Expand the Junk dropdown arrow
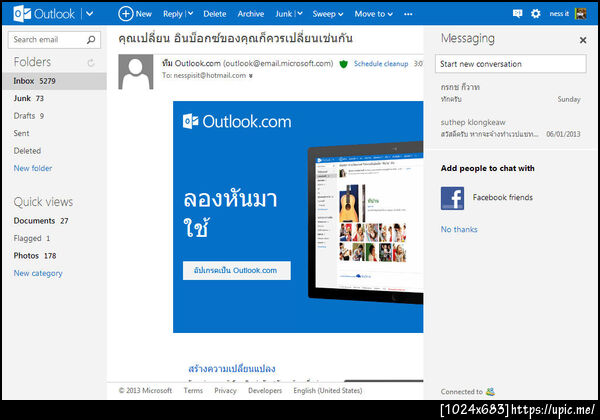 coord(300,14)
